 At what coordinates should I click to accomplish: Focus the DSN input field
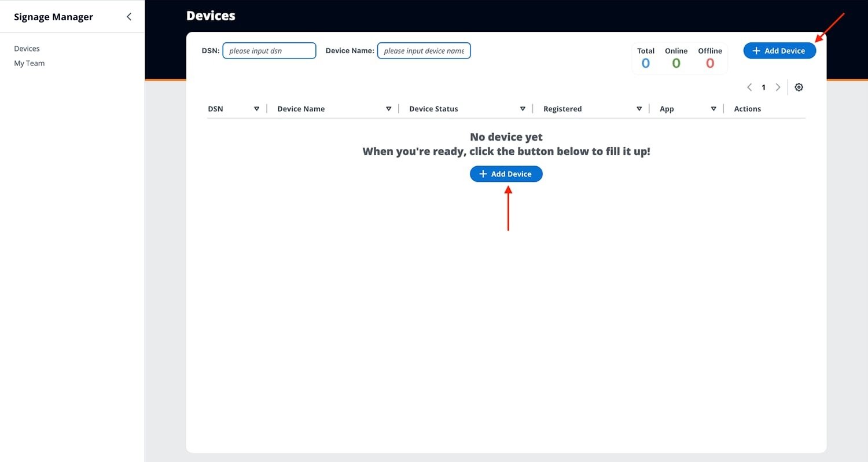[x=270, y=51]
